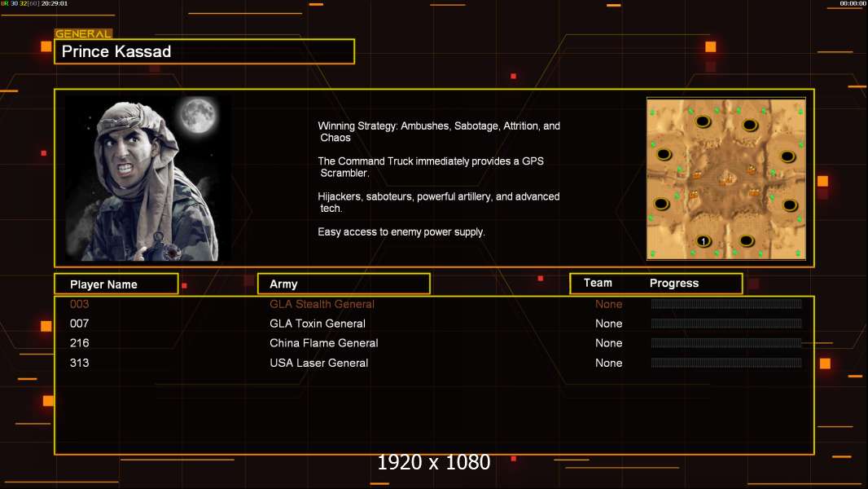Select player 216 in the list

[79, 343]
